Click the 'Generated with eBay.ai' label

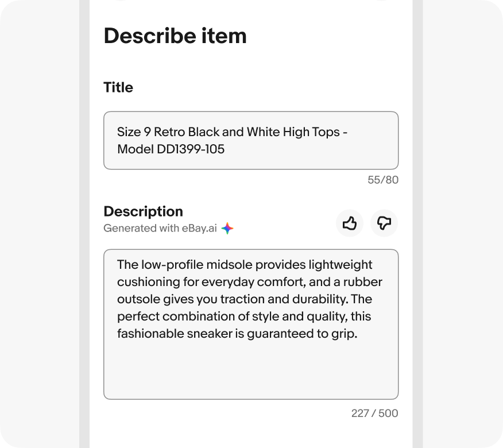click(x=160, y=228)
